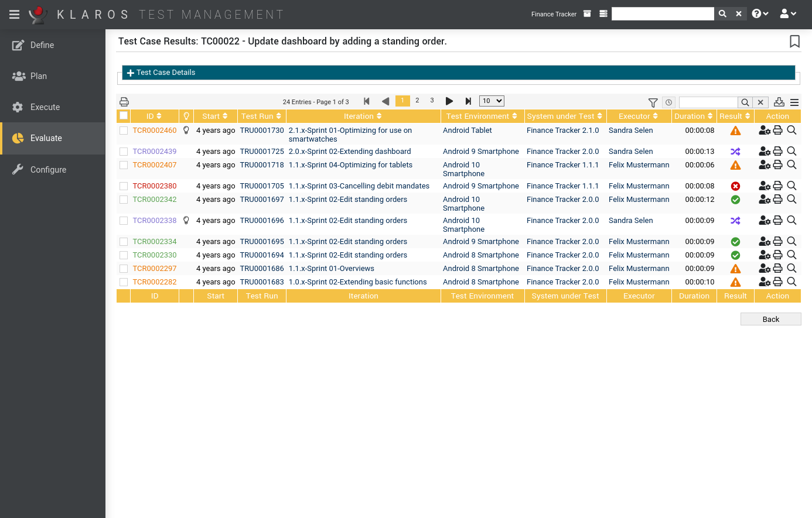Screen dimensions: 812x518
Task: Open the filter funnel icon
Action: 653,102
